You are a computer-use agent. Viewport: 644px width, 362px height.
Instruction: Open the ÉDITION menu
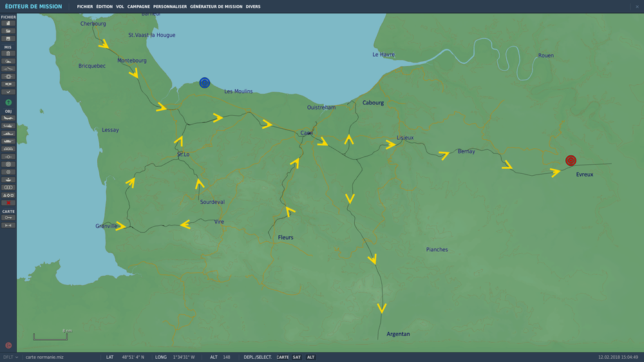tap(104, 6)
